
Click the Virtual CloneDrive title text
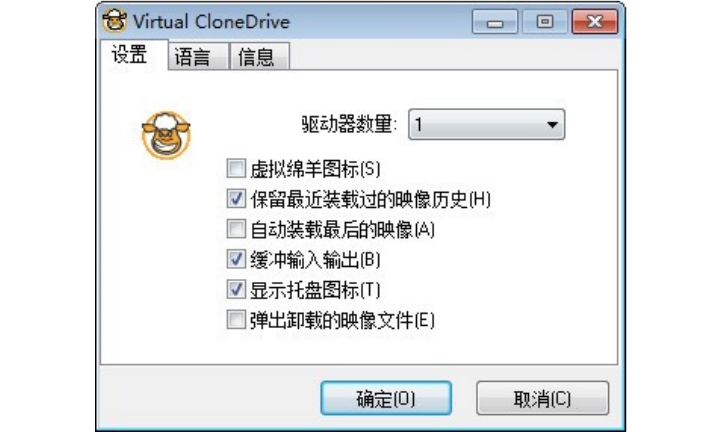coord(211,22)
